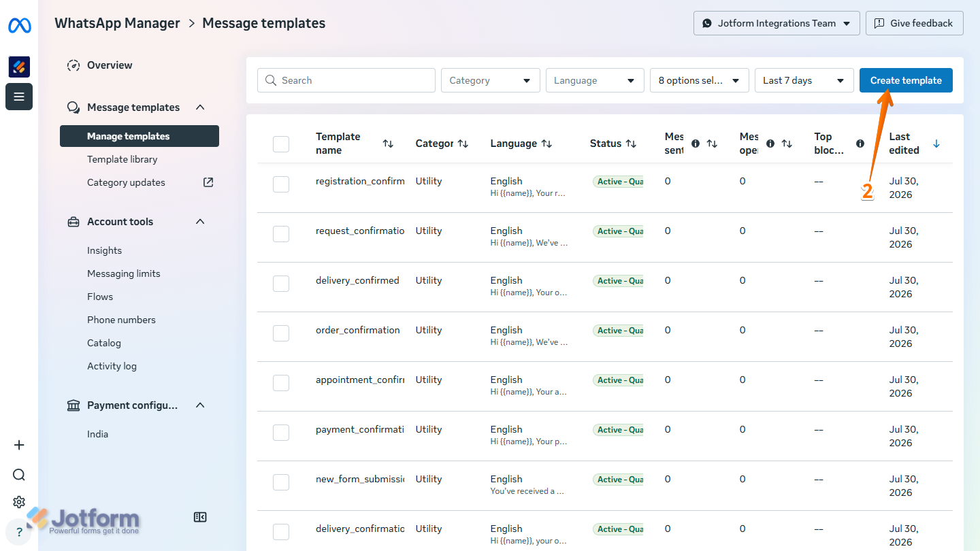Check the delivery_confirmed row checkbox
This screenshot has width=980, height=551.
coord(281,284)
